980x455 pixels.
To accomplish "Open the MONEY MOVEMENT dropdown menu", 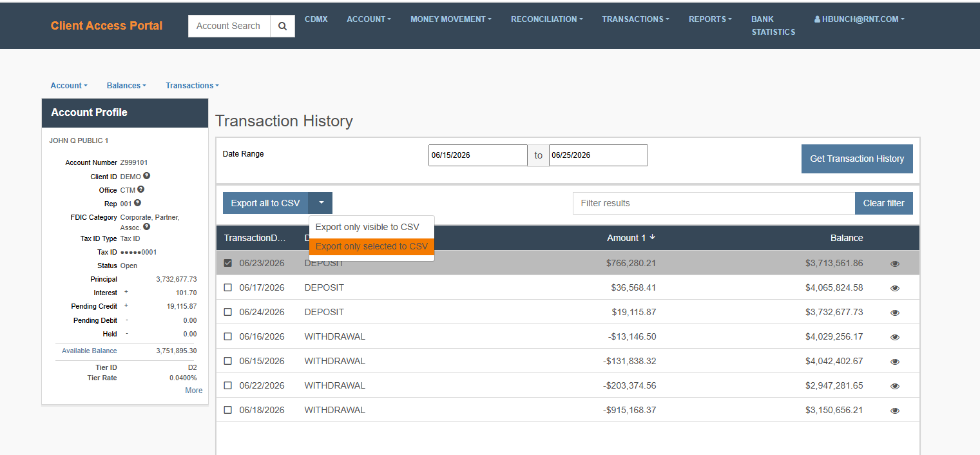I will click(451, 19).
